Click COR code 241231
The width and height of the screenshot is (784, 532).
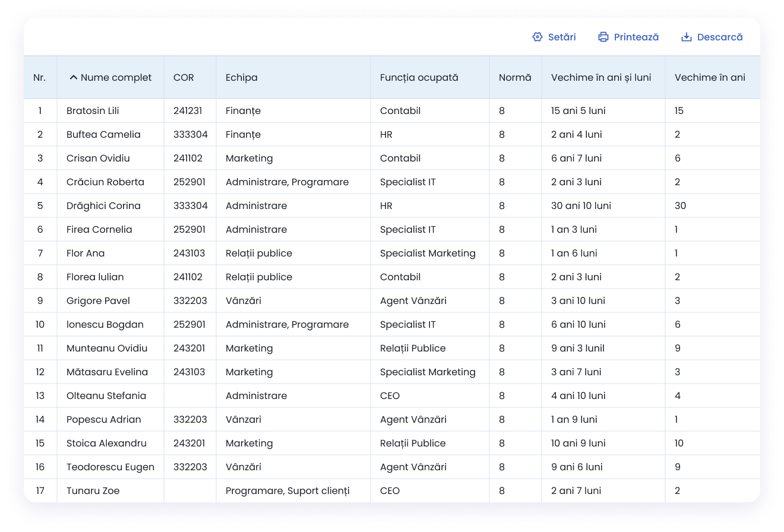tap(188, 110)
